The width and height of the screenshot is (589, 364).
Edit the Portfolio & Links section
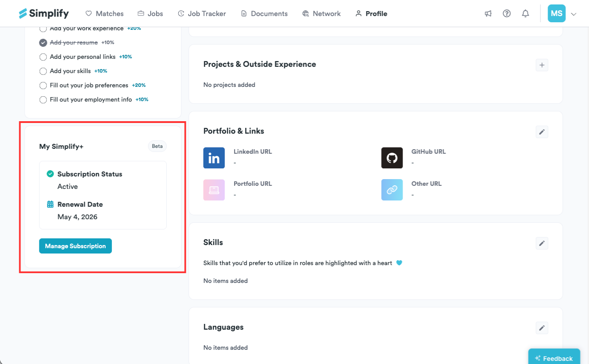(x=542, y=132)
